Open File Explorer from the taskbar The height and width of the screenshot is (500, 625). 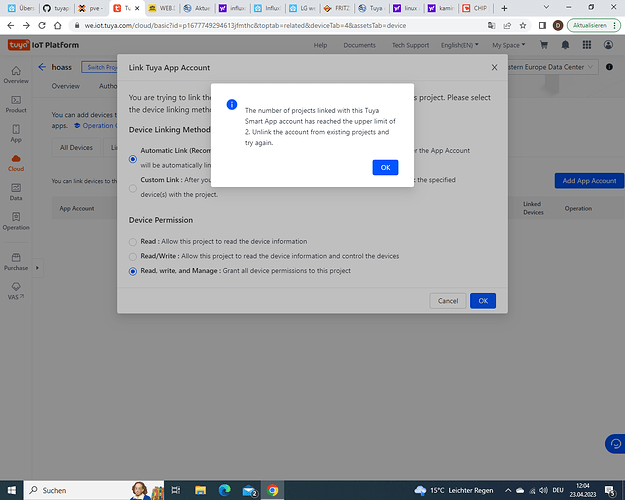200,490
